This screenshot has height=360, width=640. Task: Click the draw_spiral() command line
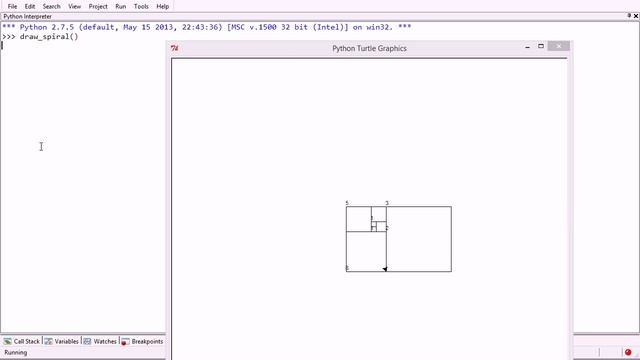[x=40, y=37]
